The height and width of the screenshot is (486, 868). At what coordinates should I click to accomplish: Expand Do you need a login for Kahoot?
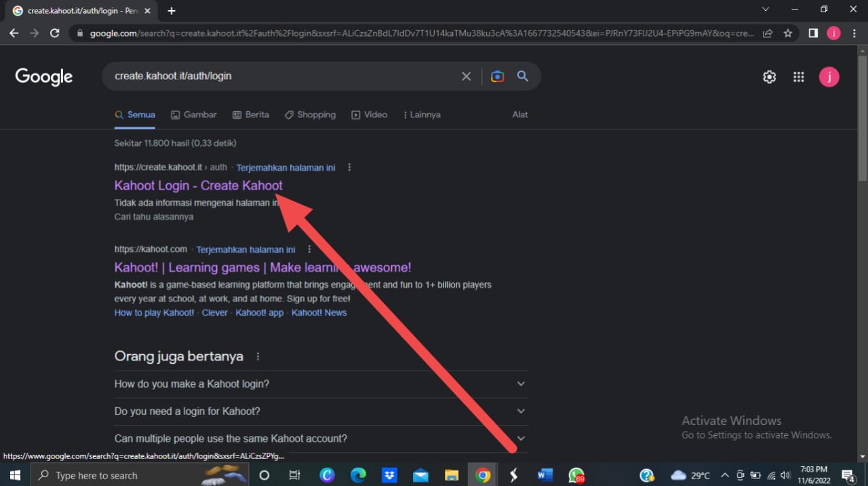[x=321, y=411]
